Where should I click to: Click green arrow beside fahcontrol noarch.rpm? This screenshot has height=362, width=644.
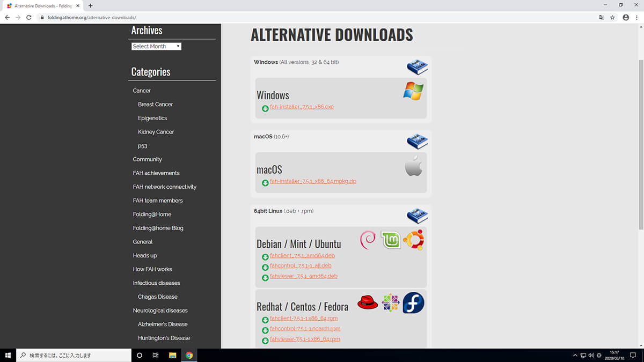(x=265, y=330)
